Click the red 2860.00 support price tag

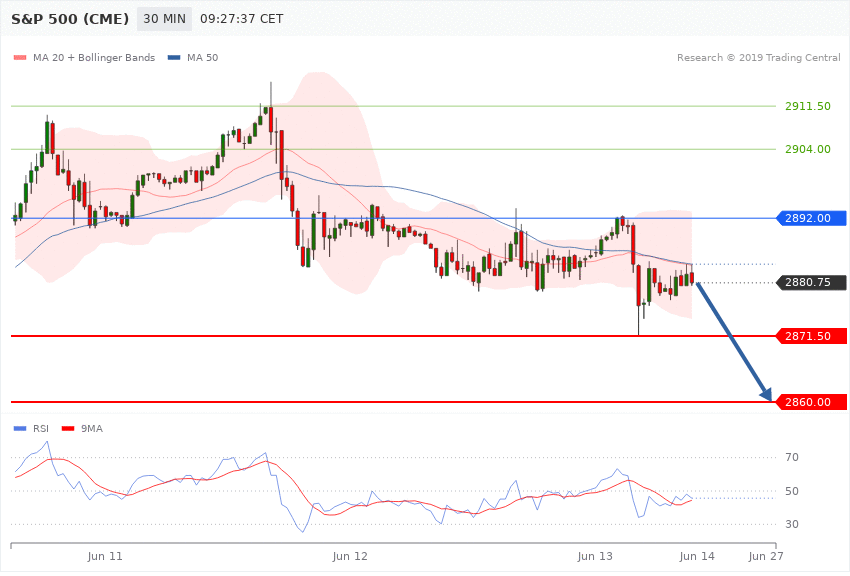tap(812, 402)
